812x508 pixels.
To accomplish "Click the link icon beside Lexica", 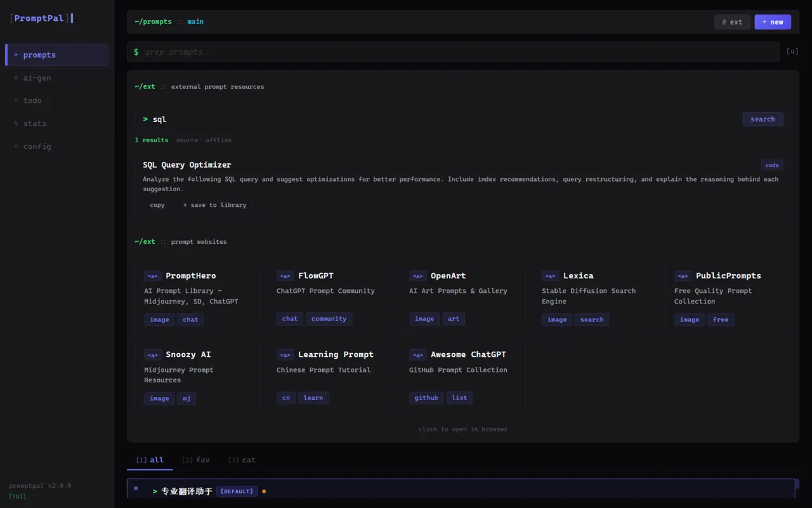I will [x=550, y=276].
